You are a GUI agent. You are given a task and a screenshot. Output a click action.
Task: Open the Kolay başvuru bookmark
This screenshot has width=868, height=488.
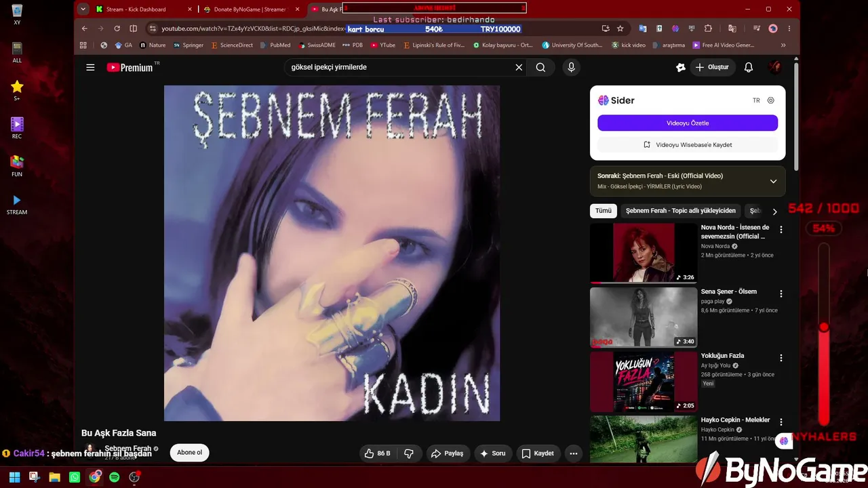click(502, 45)
